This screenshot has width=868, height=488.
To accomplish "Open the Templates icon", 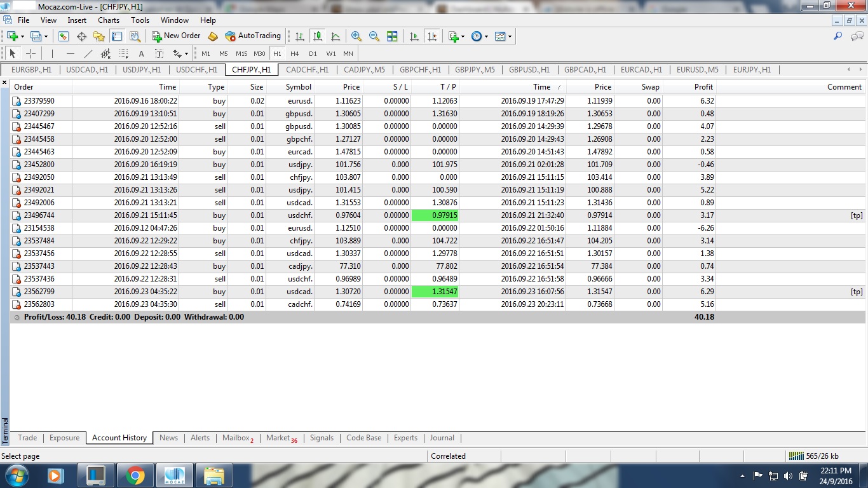I will pos(500,36).
